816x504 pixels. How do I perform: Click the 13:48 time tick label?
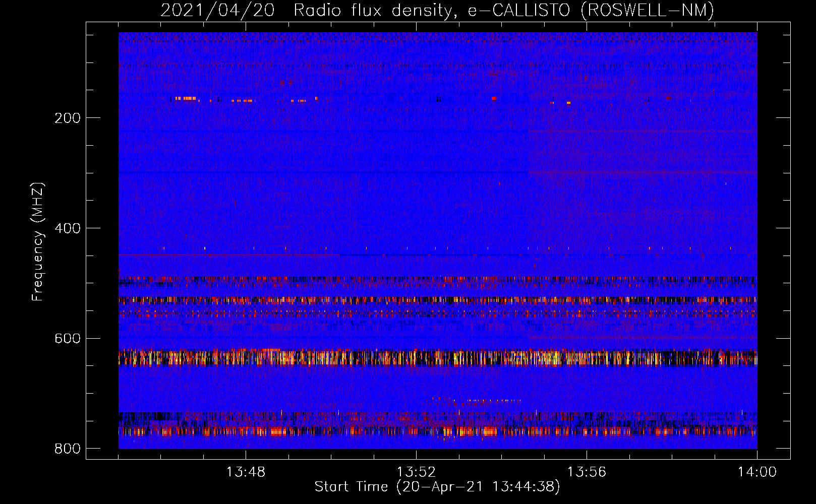pyautogui.click(x=246, y=472)
